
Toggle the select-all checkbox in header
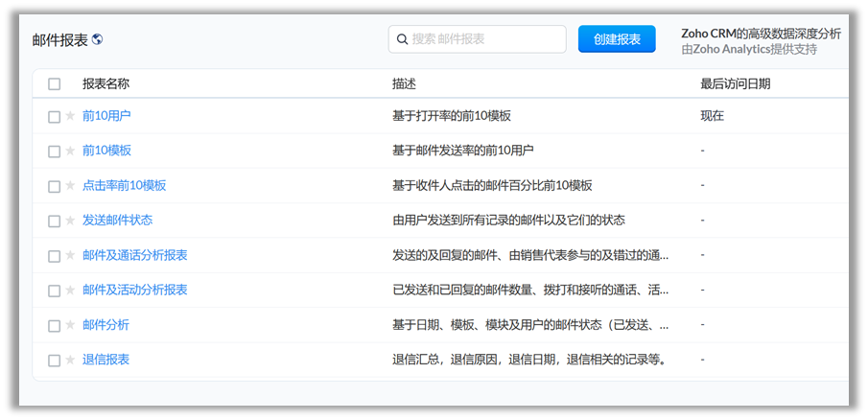pyautogui.click(x=54, y=84)
